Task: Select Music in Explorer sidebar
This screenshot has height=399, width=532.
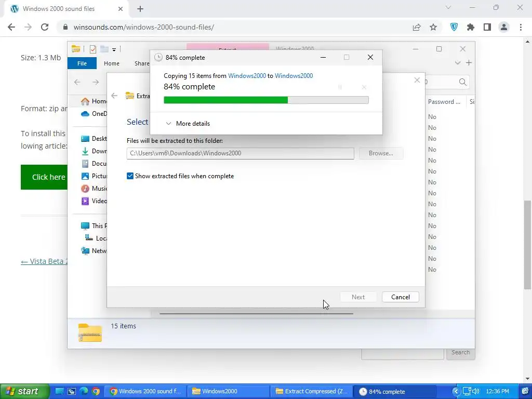Action: [94, 188]
